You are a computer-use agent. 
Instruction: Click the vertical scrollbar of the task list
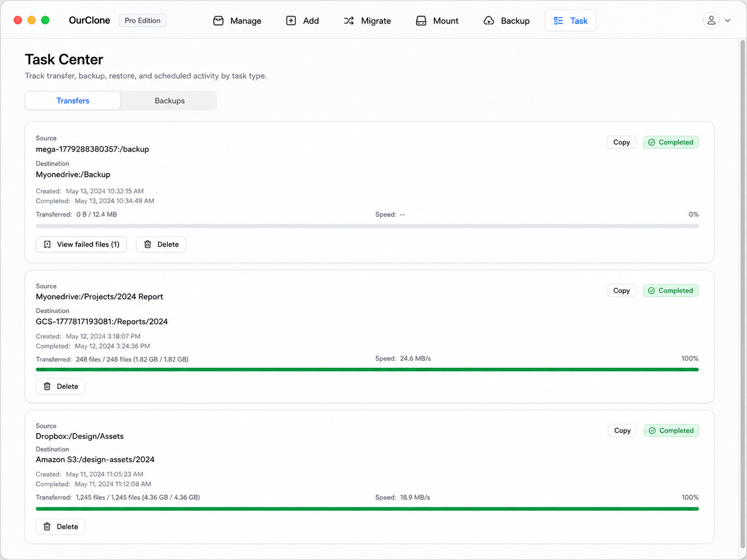tap(742, 294)
